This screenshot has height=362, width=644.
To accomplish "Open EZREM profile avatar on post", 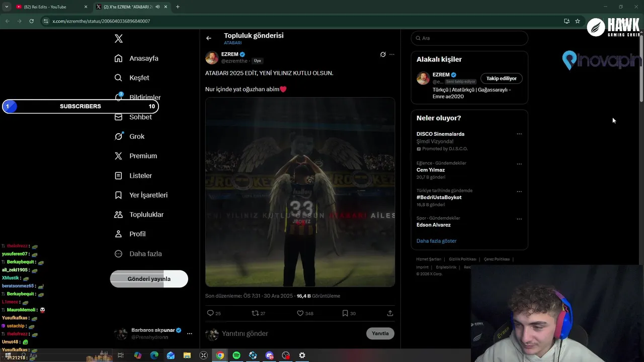I will click(212, 57).
